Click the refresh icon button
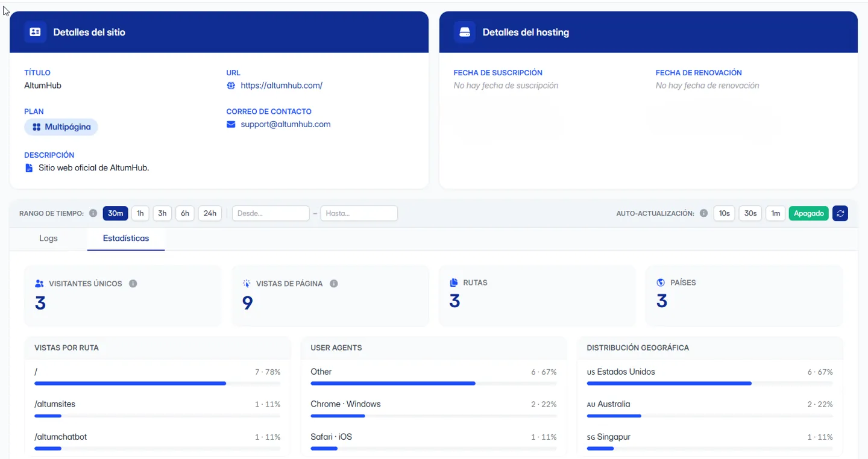 pos(840,213)
